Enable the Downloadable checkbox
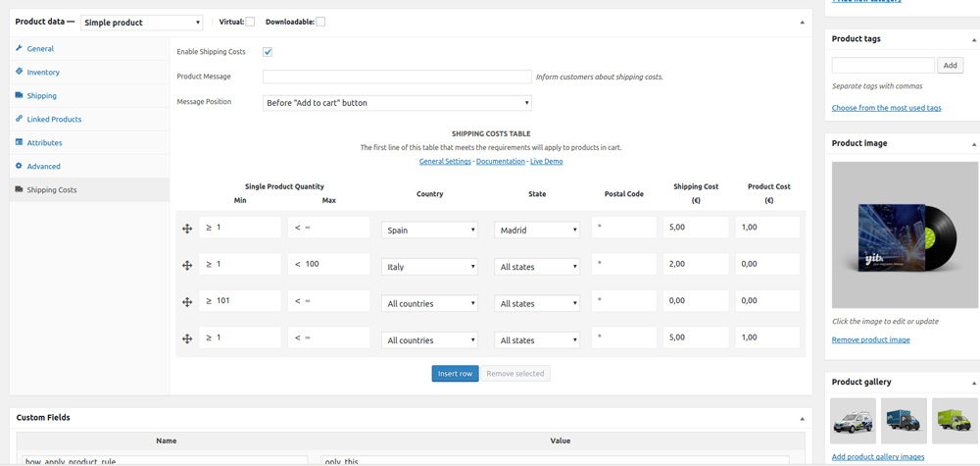Screen dimensions: 980x466 [x=320, y=22]
